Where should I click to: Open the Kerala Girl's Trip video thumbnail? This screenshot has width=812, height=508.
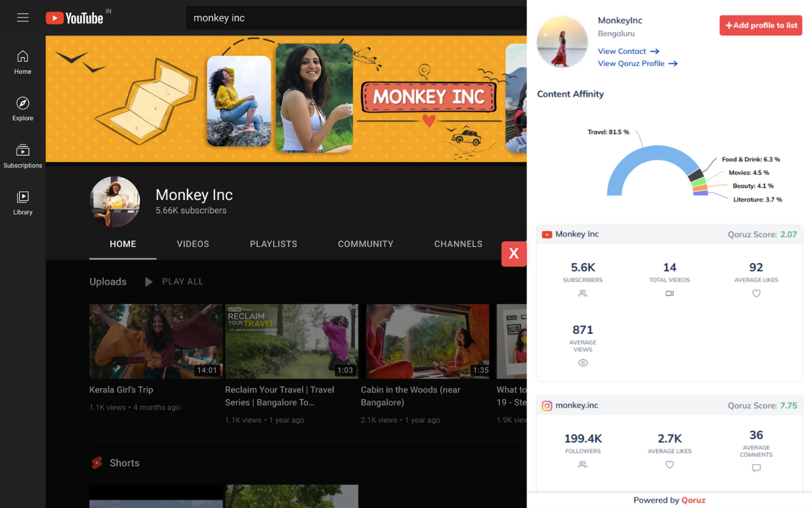point(155,341)
